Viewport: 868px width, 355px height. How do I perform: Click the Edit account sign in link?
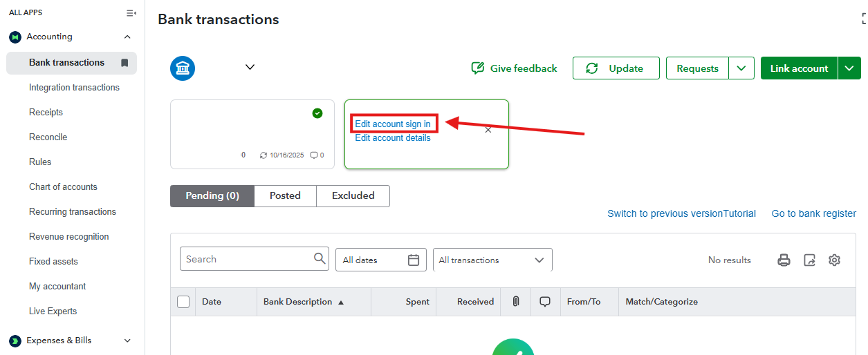click(x=393, y=124)
